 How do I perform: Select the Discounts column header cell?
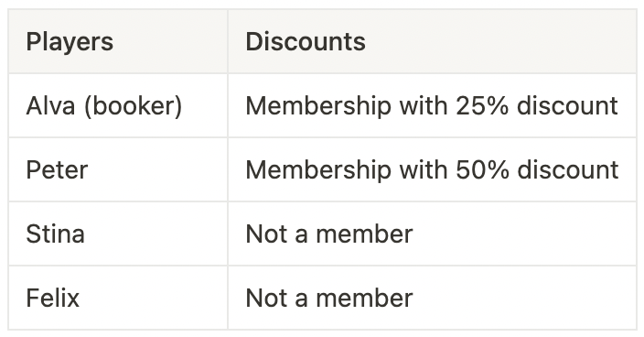pyautogui.click(x=432, y=41)
